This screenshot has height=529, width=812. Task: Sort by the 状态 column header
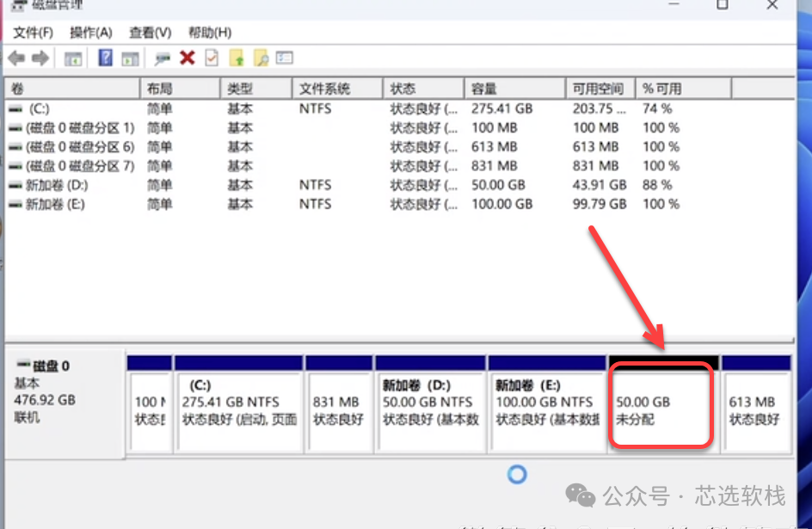[x=423, y=89]
